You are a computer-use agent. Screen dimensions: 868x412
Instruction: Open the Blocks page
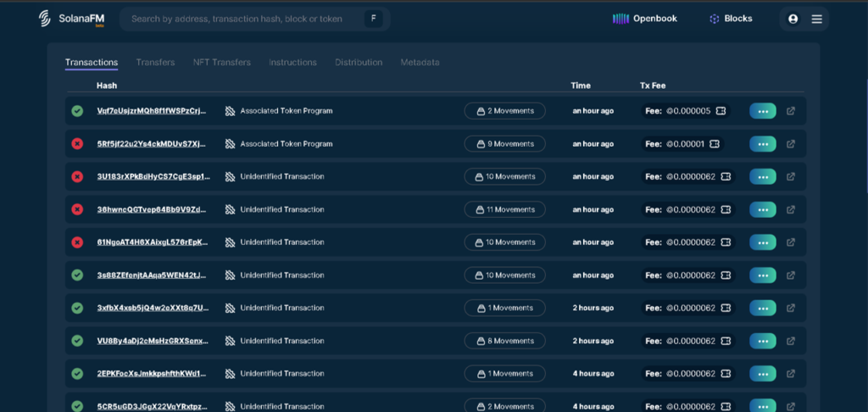coord(731,19)
